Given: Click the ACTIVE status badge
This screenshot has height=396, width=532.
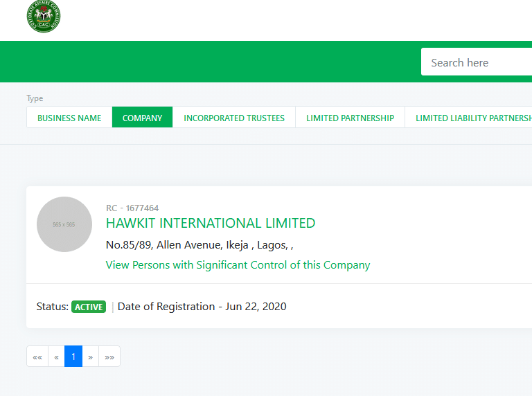Looking at the screenshot, I should (89, 307).
